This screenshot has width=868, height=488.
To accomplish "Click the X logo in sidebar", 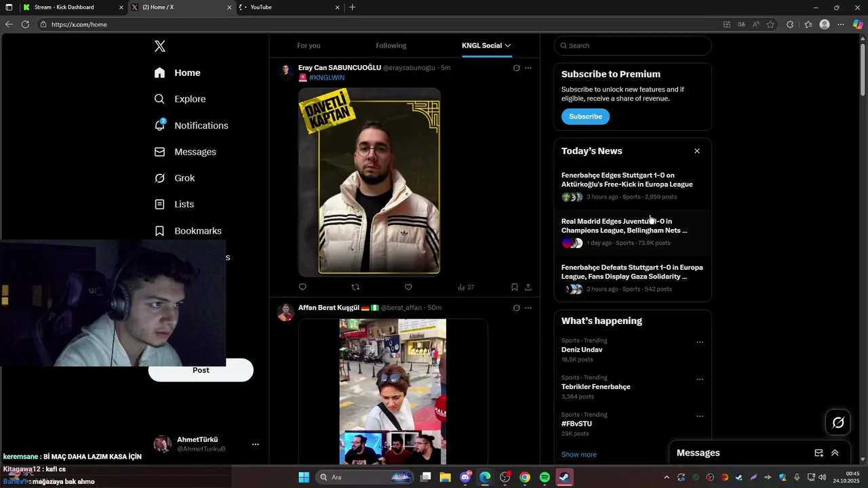I will point(160,46).
